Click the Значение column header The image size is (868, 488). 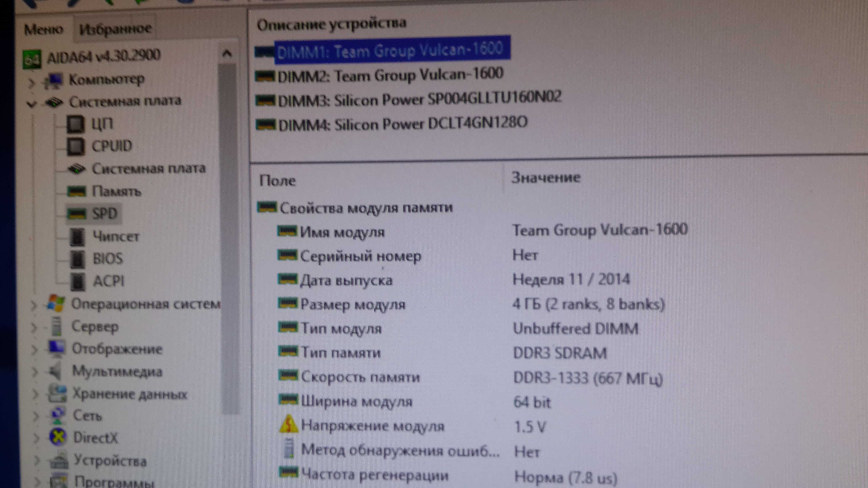click(546, 178)
